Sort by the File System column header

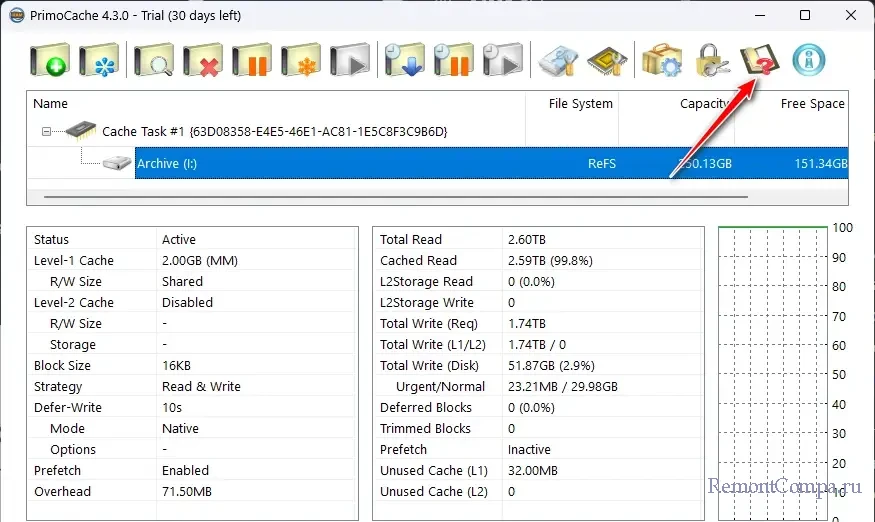tap(580, 104)
